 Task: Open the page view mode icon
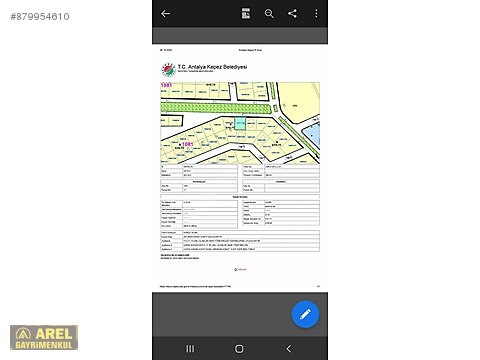point(246,14)
